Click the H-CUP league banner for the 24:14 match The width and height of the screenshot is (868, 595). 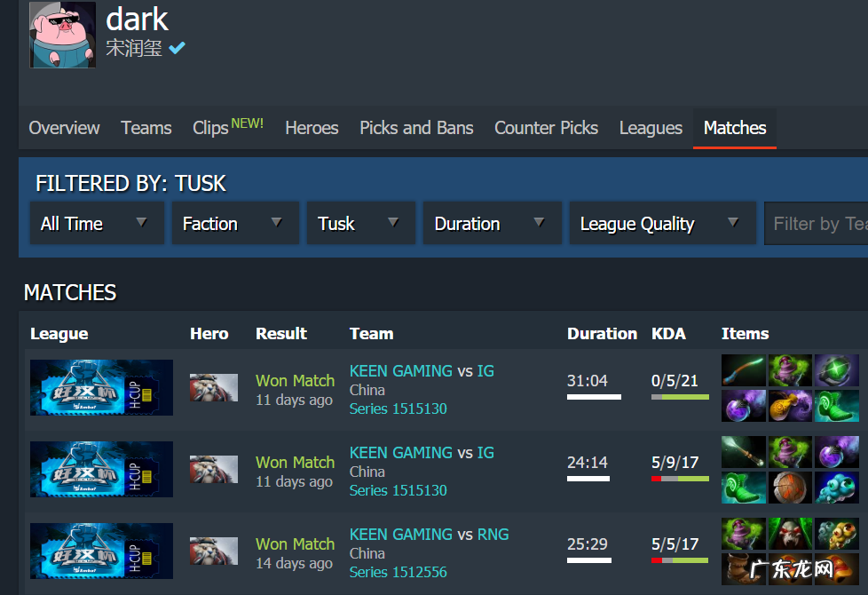[x=101, y=469]
